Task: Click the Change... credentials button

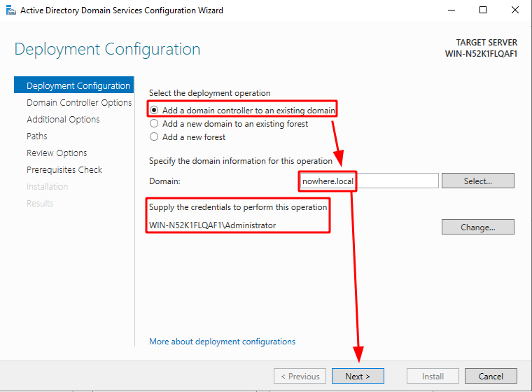Action: coord(477,227)
